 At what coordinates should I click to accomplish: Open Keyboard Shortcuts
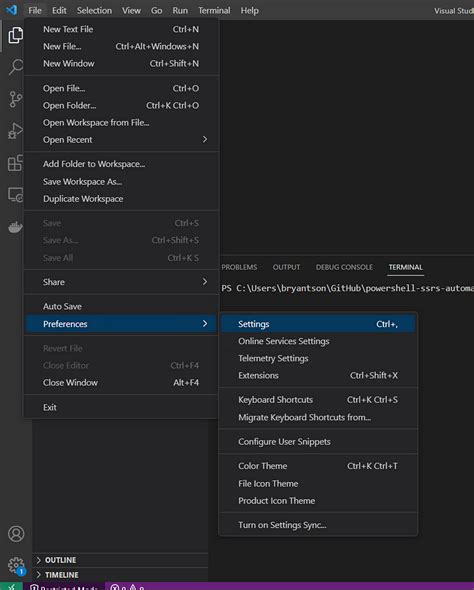tap(318, 400)
